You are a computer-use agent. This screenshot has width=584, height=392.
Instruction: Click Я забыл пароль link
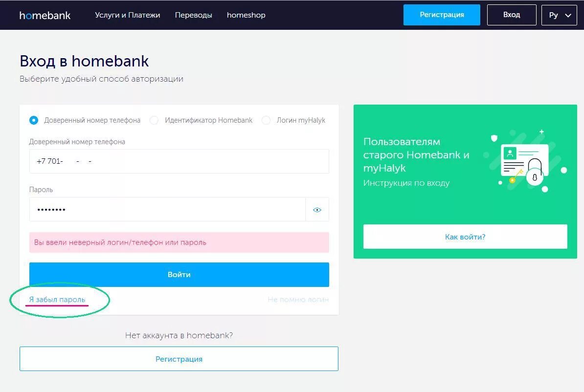coord(57,299)
